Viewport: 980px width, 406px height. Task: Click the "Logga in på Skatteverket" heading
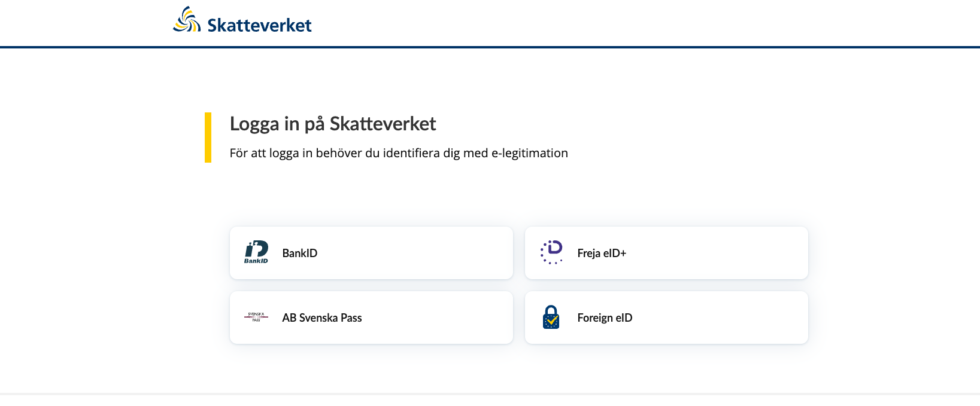[x=333, y=124]
